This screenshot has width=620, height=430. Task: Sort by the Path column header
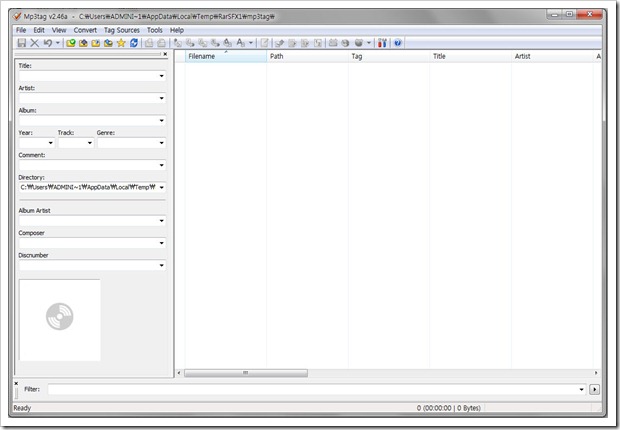(x=308, y=56)
